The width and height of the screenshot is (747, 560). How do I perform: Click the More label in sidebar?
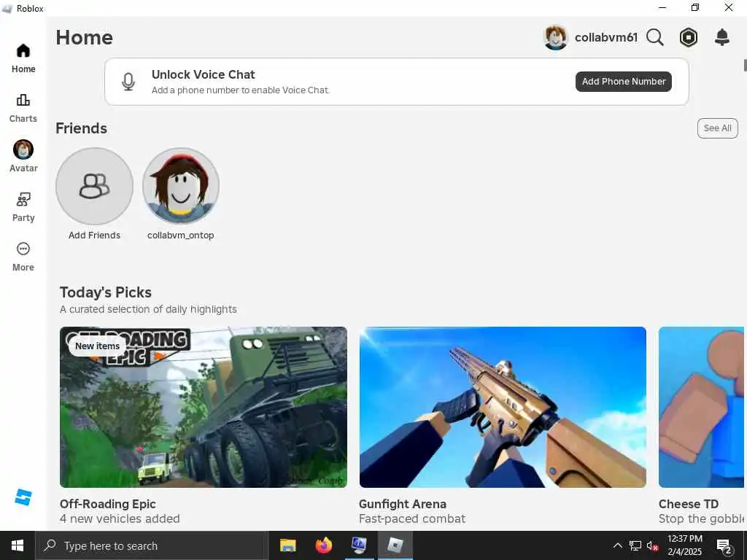23,267
